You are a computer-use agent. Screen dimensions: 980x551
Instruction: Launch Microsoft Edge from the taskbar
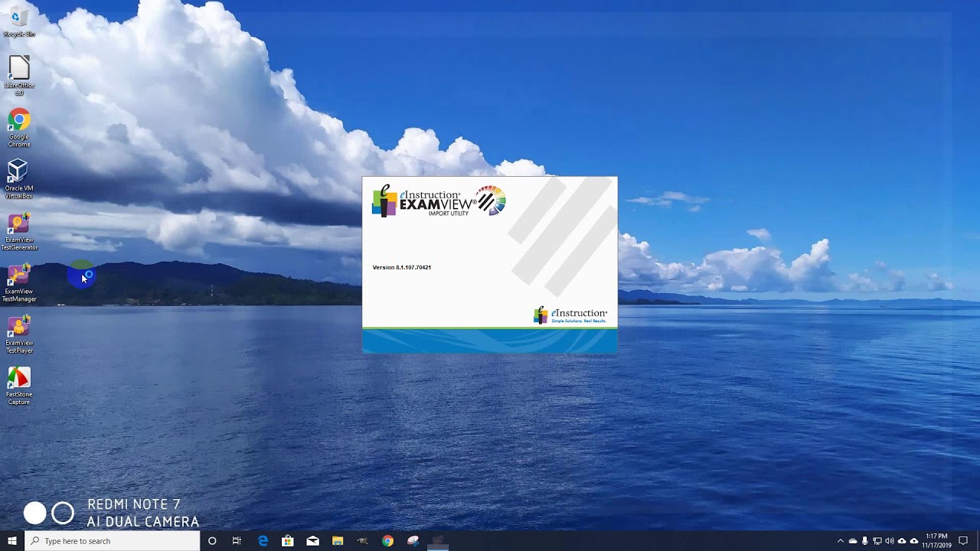tap(263, 541)
